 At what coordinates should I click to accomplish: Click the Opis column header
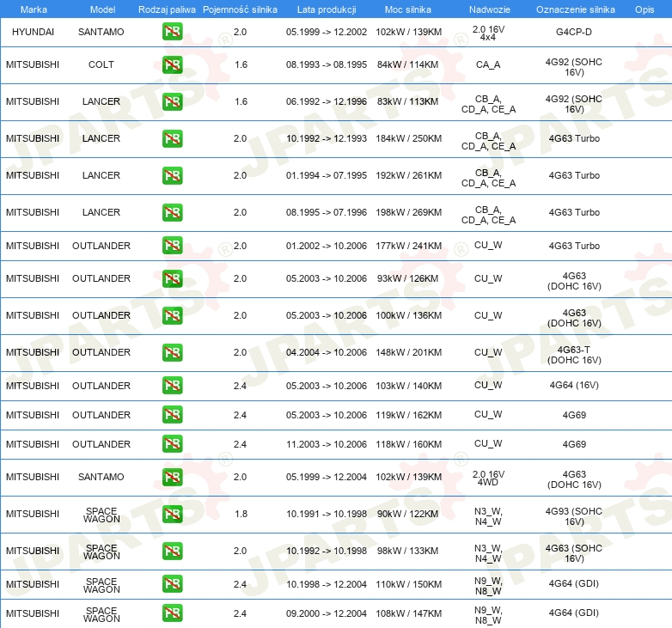tap(644, 9)
